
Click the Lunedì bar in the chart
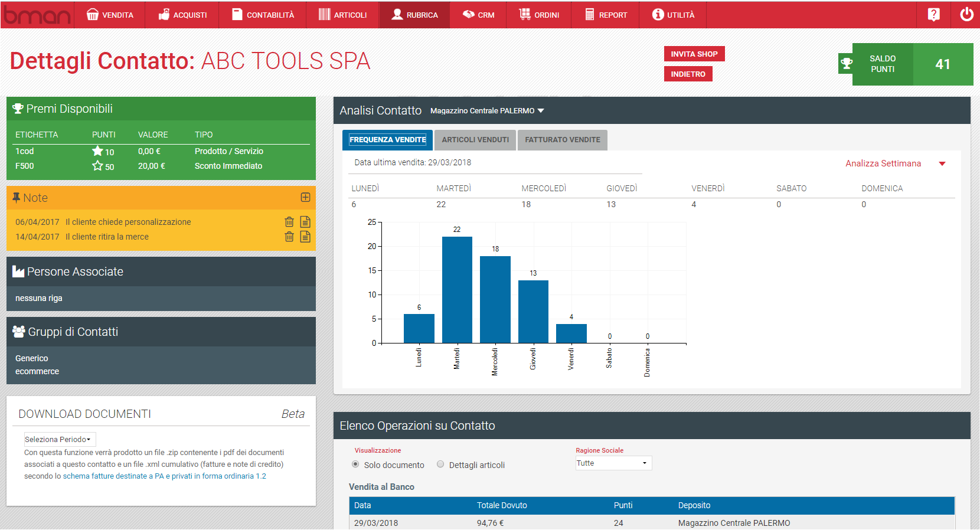click(419, 328)
